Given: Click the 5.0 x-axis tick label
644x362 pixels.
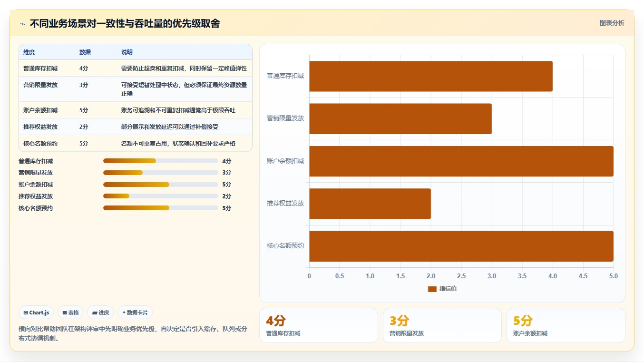Looking at the screenshot, I should [614, 276].
